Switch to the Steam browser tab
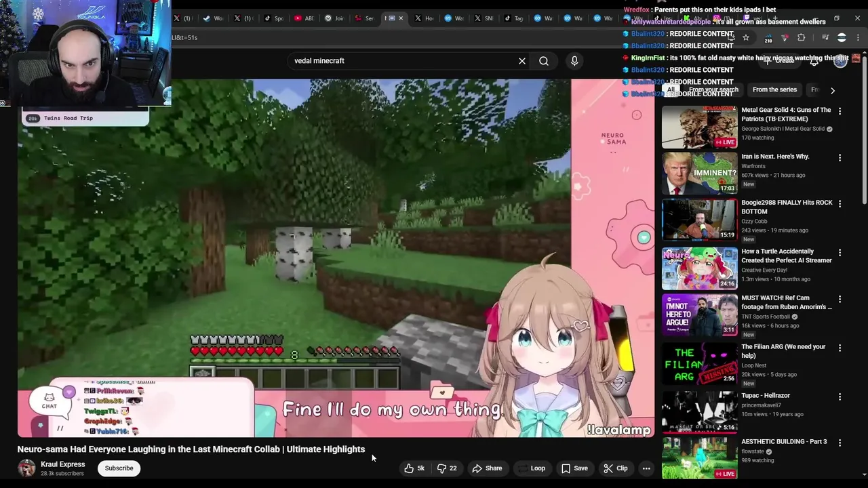 click(212, 18)
